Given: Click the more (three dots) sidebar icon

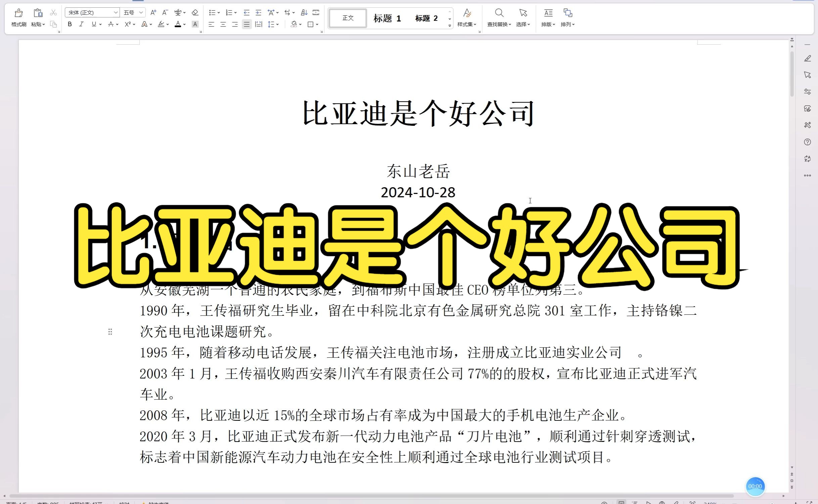Looking at the screenshot, I should click(808, 175).
